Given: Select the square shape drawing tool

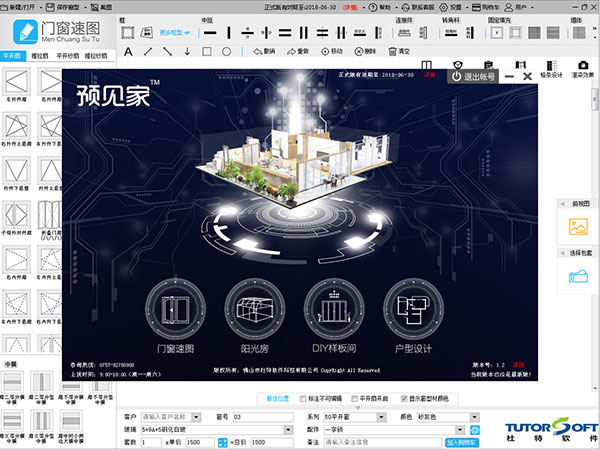Looking at the screenshot, I should pyautogui.click(x=207, y=51).
